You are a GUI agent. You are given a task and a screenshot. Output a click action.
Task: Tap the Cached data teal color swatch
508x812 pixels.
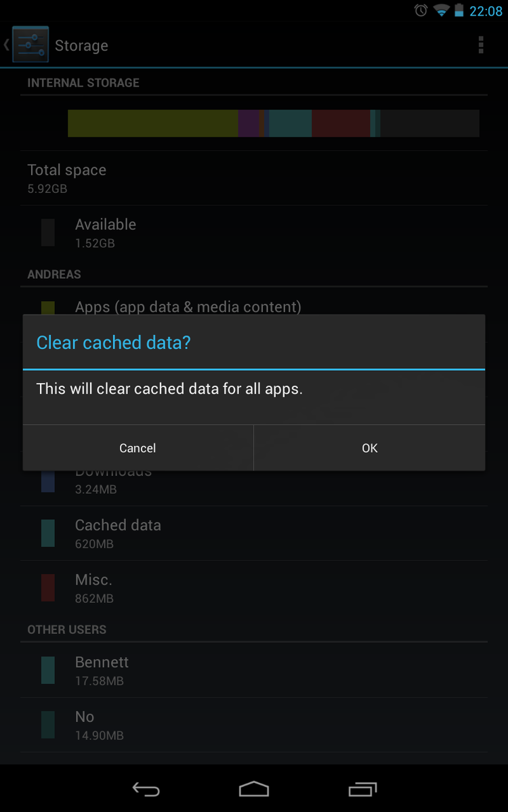48,533
